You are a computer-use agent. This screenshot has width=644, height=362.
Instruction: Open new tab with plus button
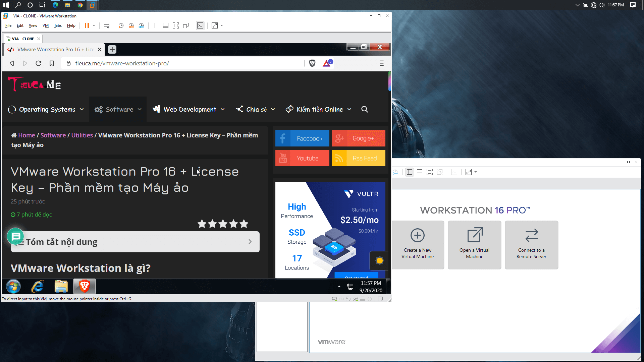point(112,50)
